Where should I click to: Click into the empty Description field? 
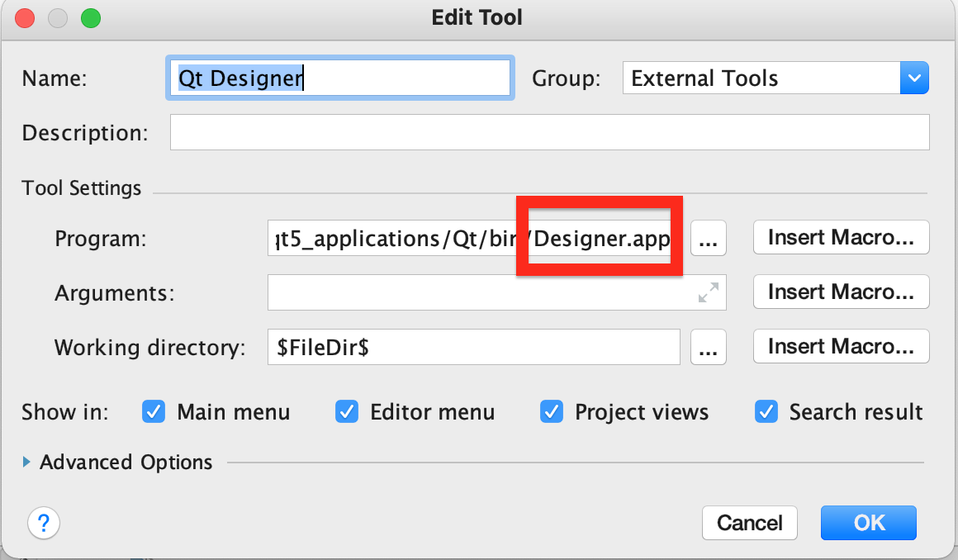[x=550, y=132]
